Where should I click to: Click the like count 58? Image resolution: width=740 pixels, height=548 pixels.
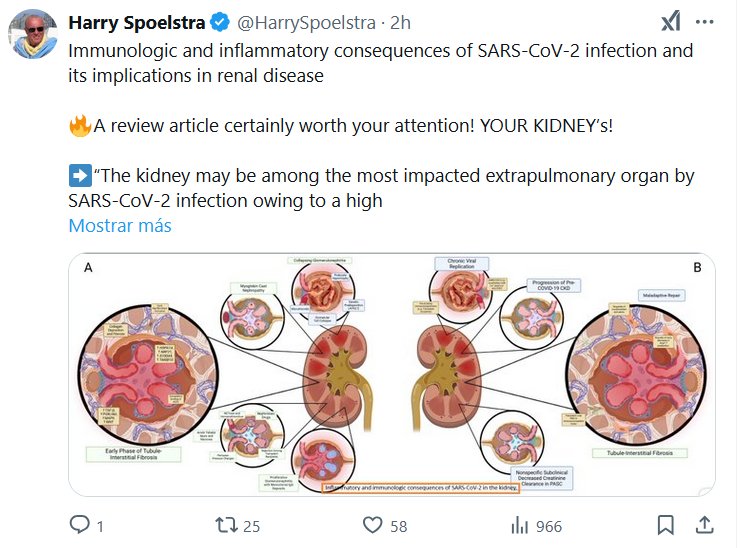click(398, 526)
